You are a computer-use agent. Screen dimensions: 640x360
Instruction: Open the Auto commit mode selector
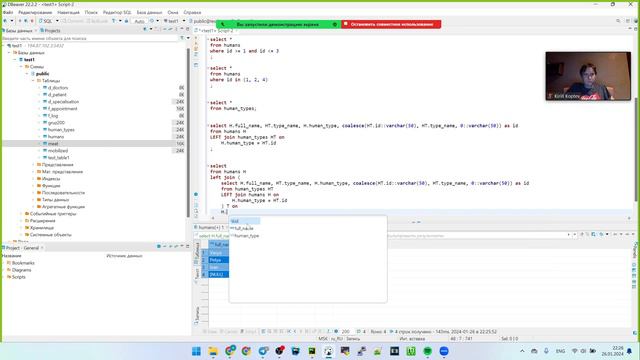pos(140,21)
